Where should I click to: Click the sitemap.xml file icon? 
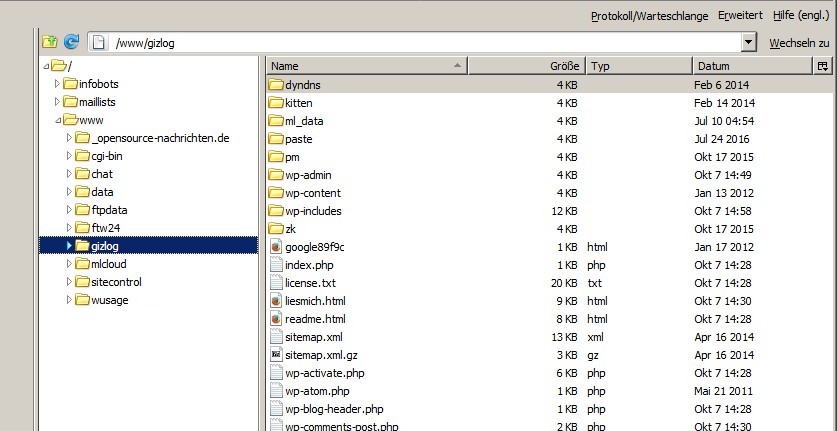point(275,337)
